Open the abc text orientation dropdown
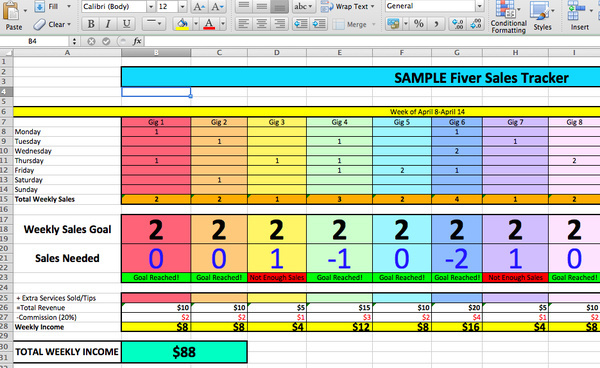The image size is (600, 368). [303, 6]
